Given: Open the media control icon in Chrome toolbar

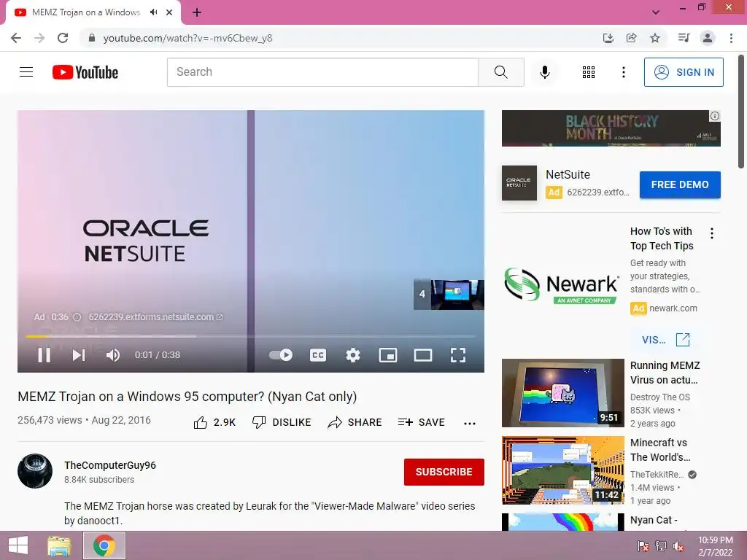Looking at the screenshot, I should 684,38.
